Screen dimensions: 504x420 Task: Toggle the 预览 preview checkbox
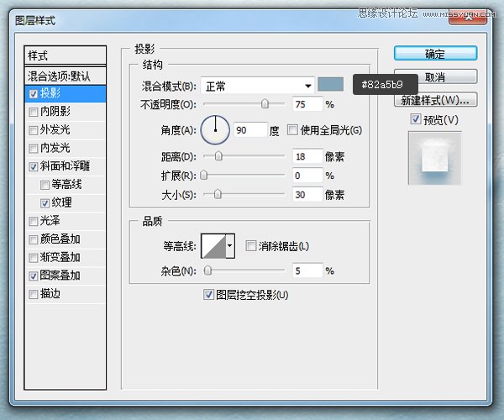pos(416,119)
